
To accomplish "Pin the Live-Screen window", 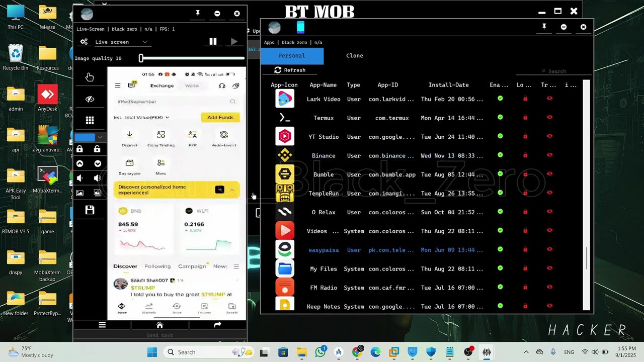I will pyautogui.click(x=198, y=14).
